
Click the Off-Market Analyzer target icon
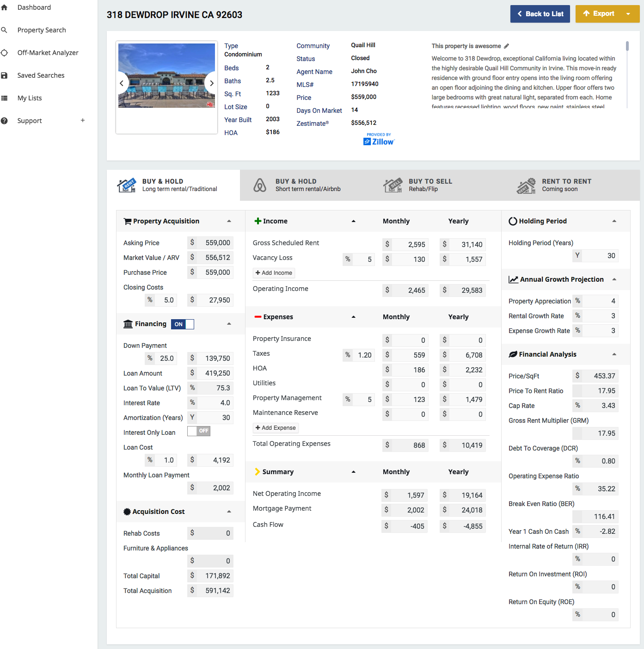tap(4, 53)
